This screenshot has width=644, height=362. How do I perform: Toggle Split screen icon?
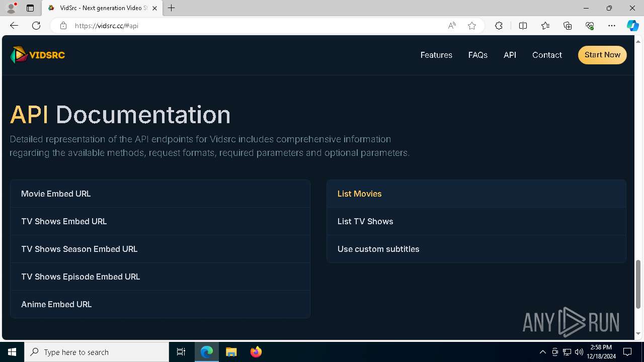[523, 26]
